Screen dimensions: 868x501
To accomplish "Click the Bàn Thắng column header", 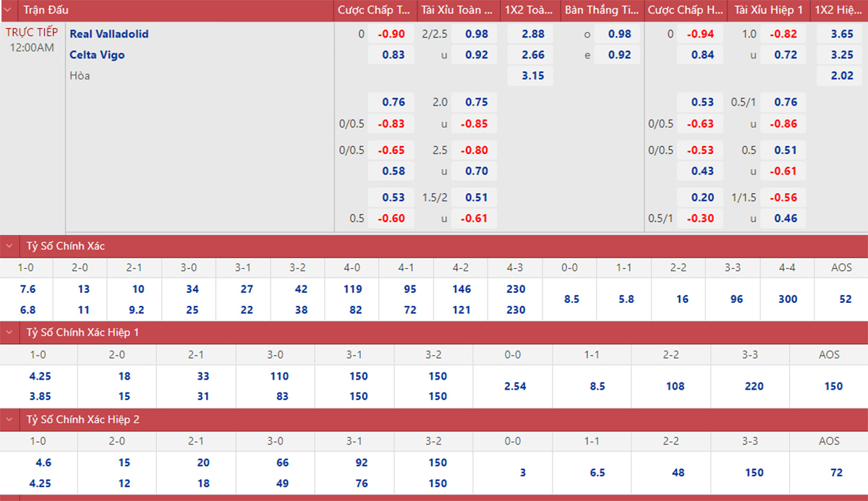I will 601,10.
